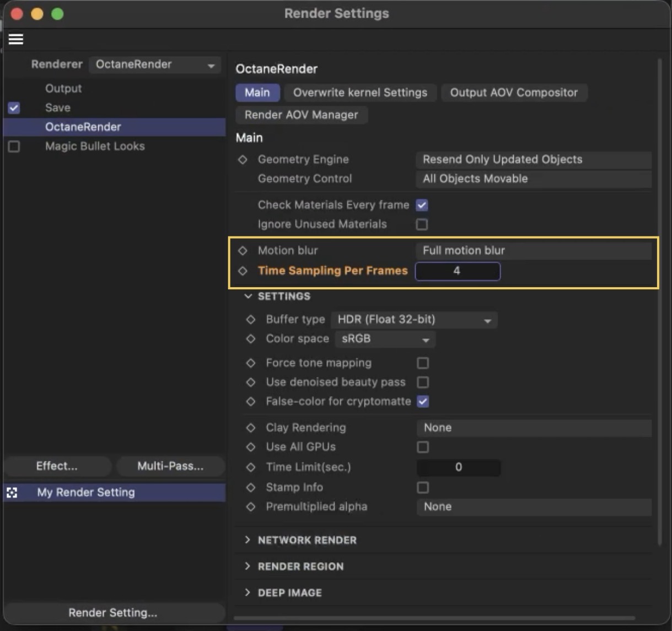Image resolution: width=672 pixels, height=631 pixels.
Task: Select OctaneRender in the left settings list
Action: click(83, 127)
